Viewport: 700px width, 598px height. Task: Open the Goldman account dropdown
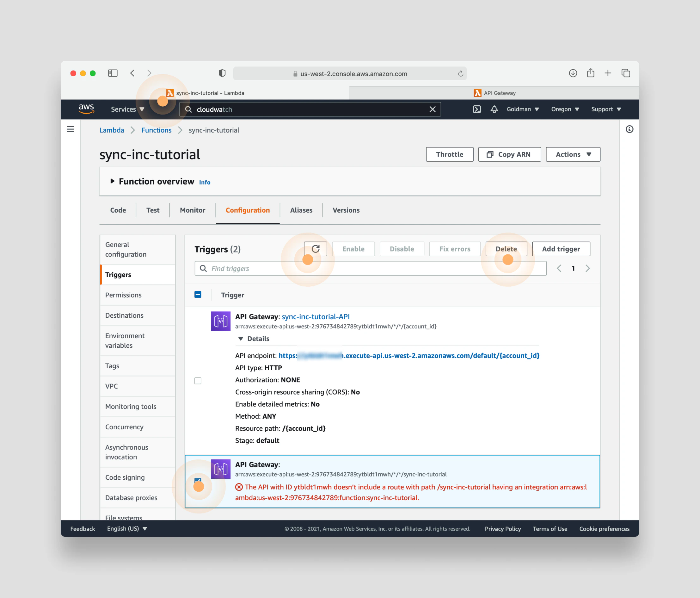point(523,109)
